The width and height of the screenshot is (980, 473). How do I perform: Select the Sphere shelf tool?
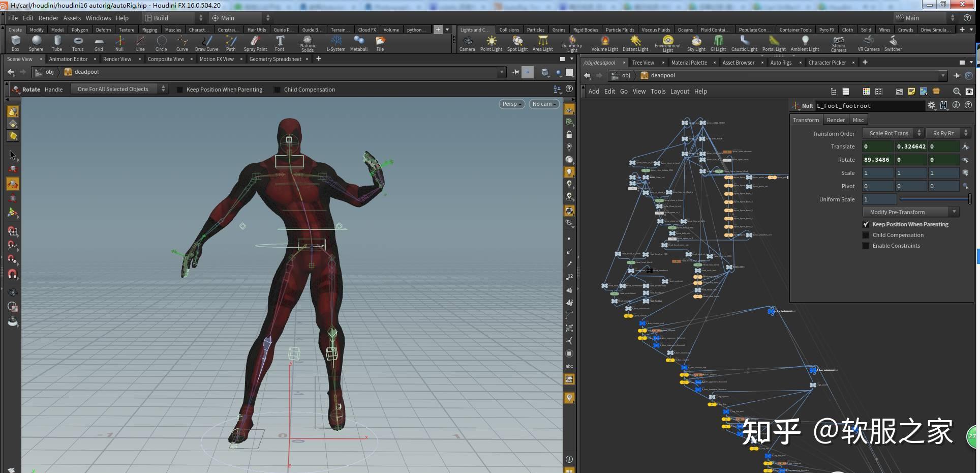point(36,43)
